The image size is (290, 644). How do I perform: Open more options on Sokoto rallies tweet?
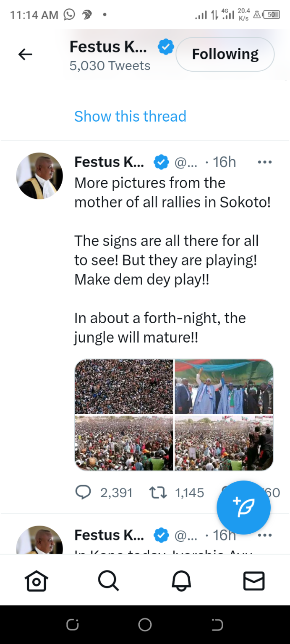pyautogui.click(x=264, y=162)
